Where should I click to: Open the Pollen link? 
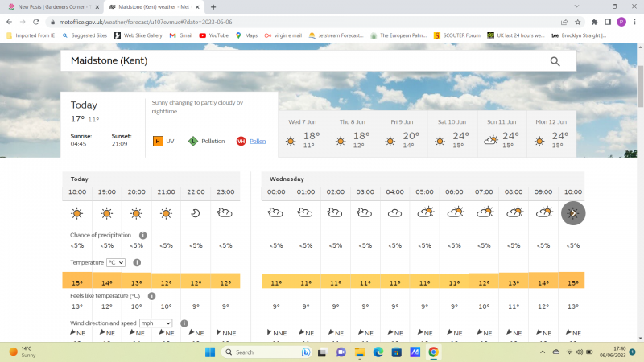pos(258,142)
